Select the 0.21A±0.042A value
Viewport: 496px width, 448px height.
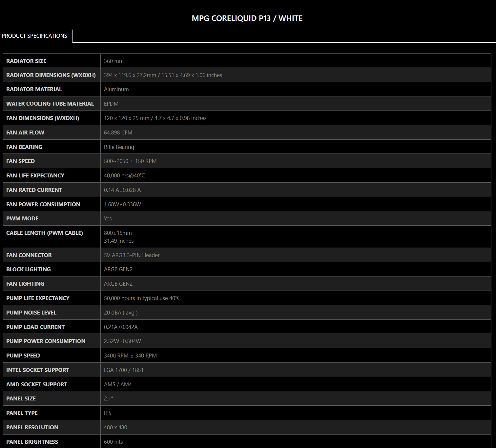click(x=121, y=327)
